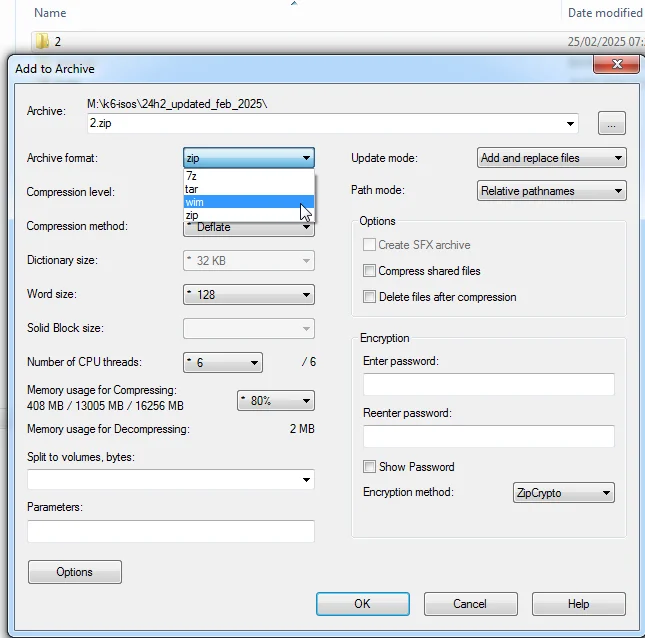Screen dimensions: 645x638
Task: Open the disabled Dictionary size dropdown
Action: 248,261
